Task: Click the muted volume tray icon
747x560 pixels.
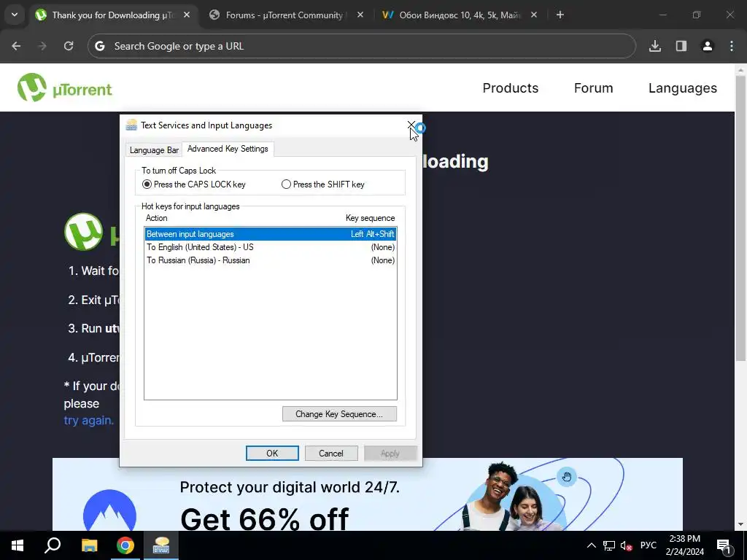Action: pos(627,545)
